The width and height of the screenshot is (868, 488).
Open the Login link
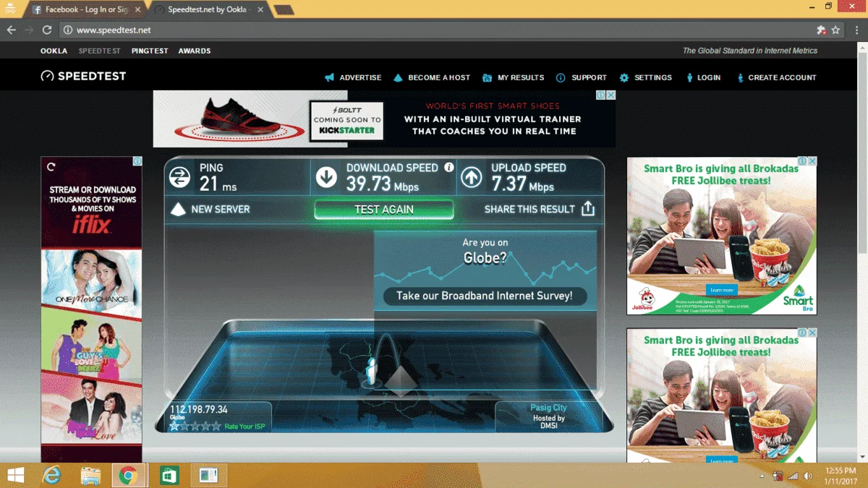pos(709,77)
